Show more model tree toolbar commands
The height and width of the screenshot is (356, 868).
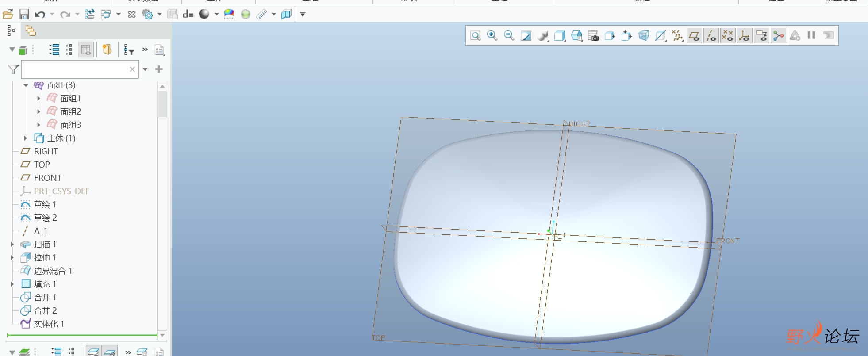pos(145,50)
